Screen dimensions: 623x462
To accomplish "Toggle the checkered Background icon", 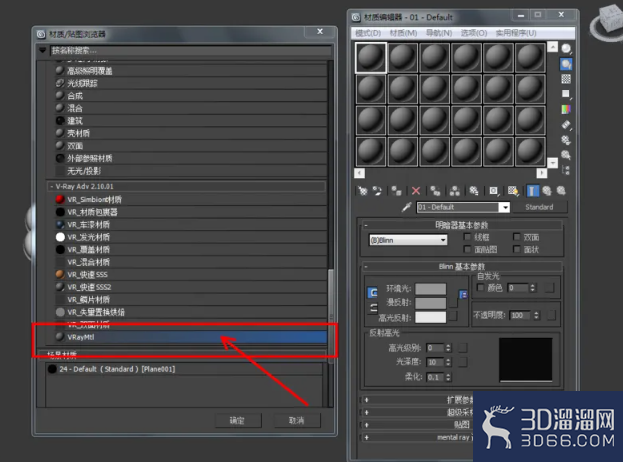I will pyautogui.click(x=566, y=79).
